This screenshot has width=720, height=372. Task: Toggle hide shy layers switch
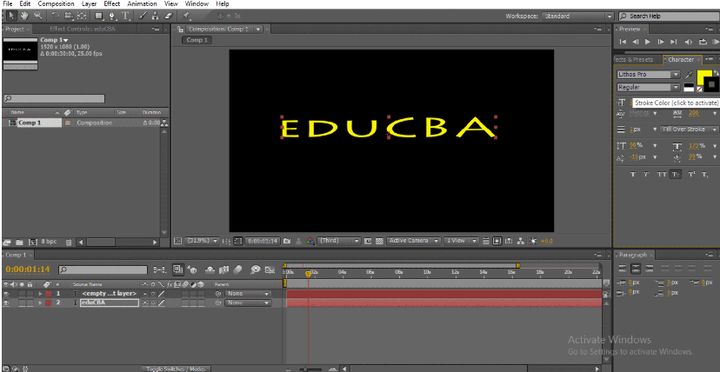(210, 270)
